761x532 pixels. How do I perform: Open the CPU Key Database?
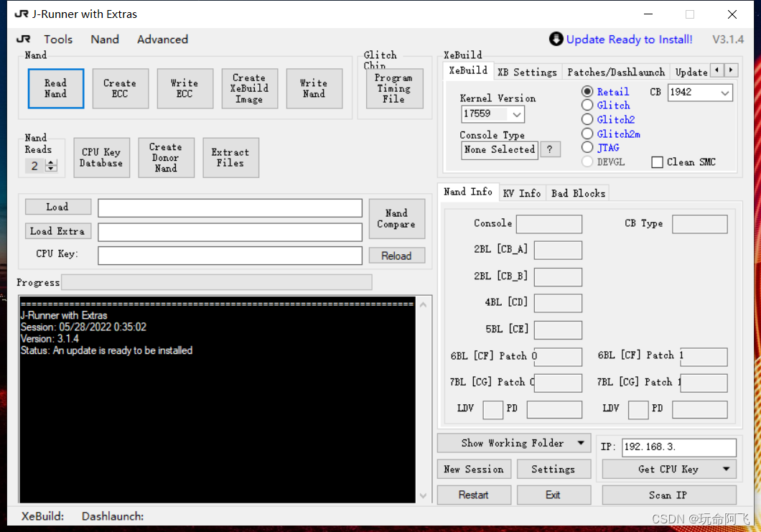click(101, 158)
